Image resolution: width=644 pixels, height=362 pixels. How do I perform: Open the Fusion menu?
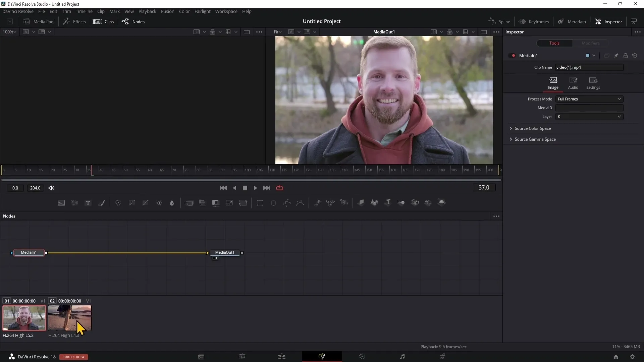(167, 11)
